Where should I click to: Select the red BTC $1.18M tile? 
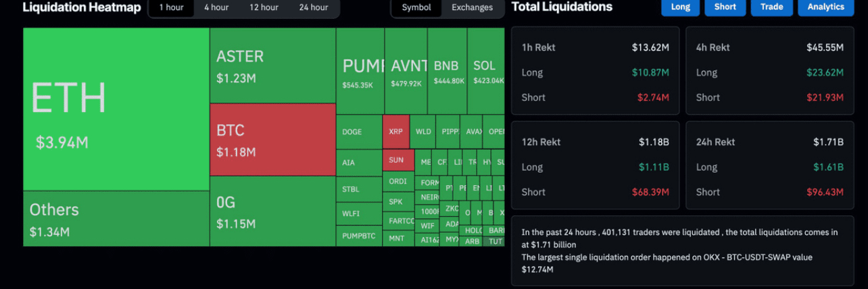[x=272, y=139]
